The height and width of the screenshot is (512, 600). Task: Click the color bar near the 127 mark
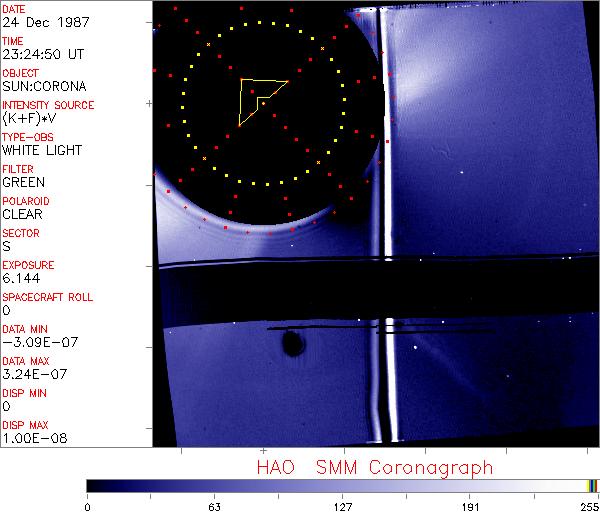tap(342, 486)
